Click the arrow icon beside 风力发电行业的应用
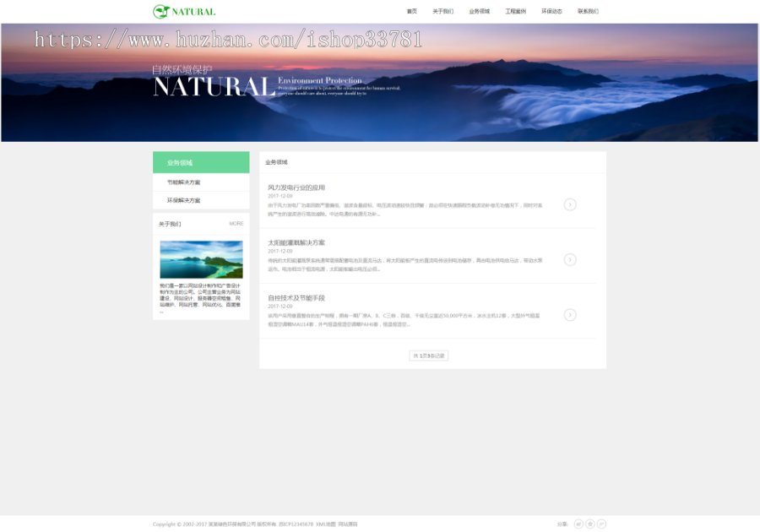 tap(570, 204)
